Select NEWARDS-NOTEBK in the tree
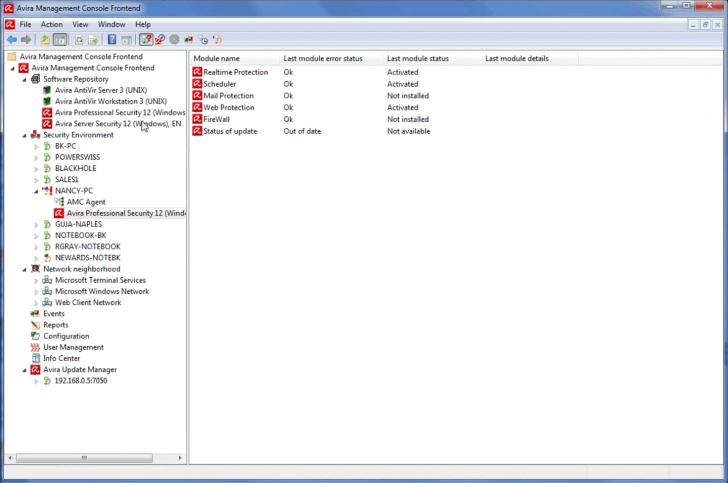728x483 pixels. [88, 258]
